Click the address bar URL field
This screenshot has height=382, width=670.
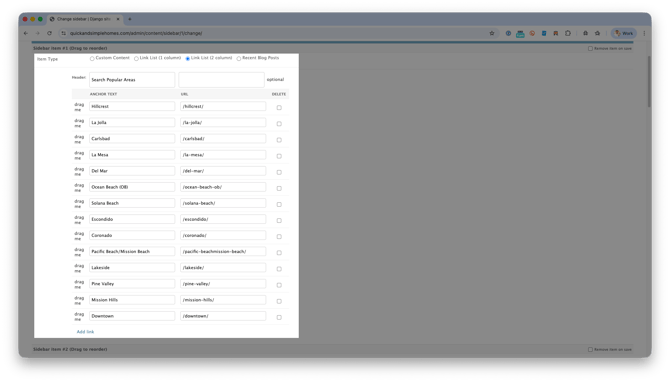pyautogui.click(x=278, y=33)
